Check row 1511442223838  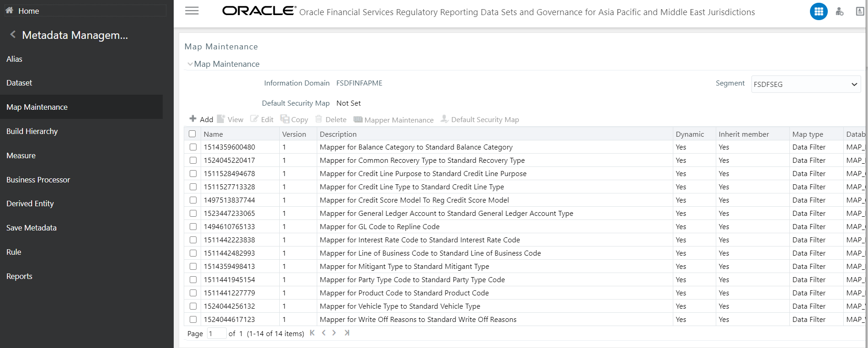coord(193,240)
